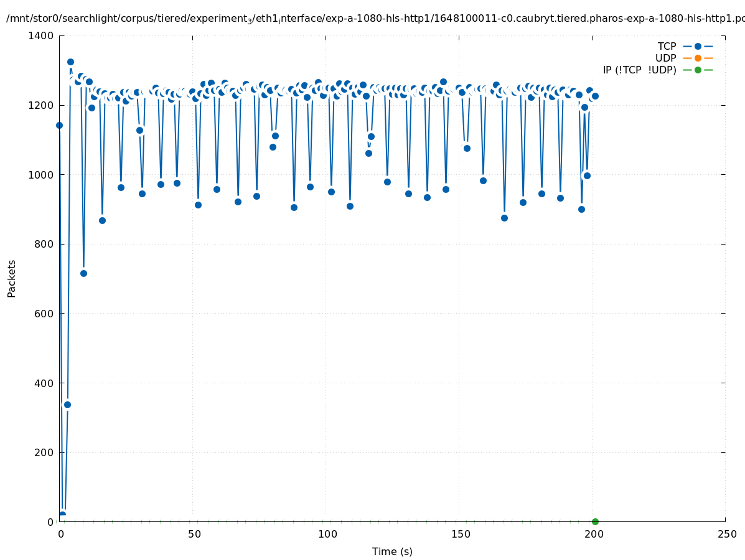
Task: Click the TCP dip point near 716 packets
Action: (x=83, y=273)
